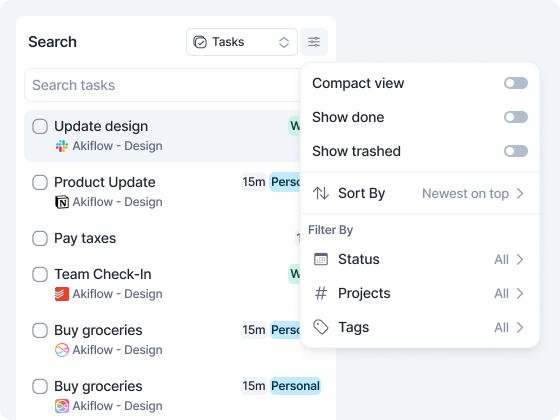Enable the Show done switch
560x420 pixels.
[x=516, y=117]
